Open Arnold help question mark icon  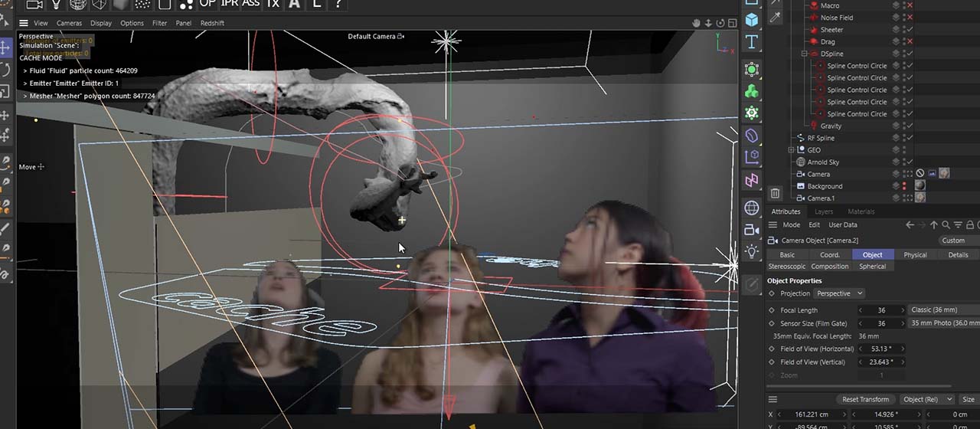click(x=338, y=4)
